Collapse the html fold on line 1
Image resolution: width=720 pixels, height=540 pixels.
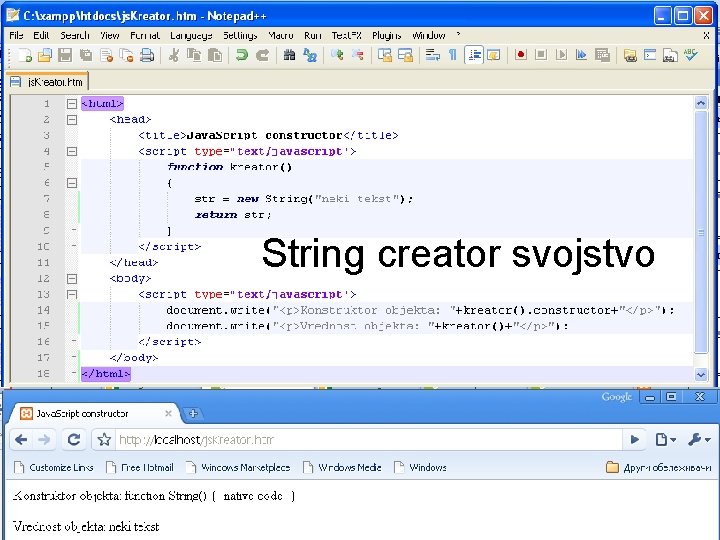[x=72, y=104]
